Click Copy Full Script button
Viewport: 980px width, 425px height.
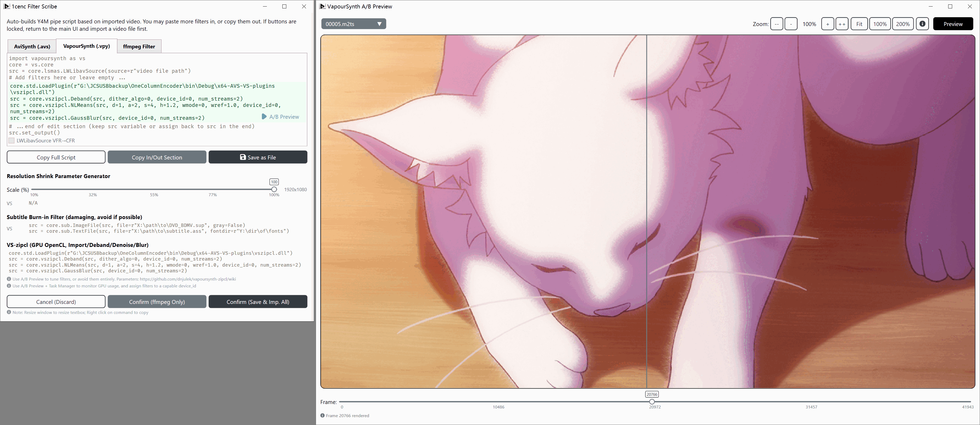pos(56,157)
